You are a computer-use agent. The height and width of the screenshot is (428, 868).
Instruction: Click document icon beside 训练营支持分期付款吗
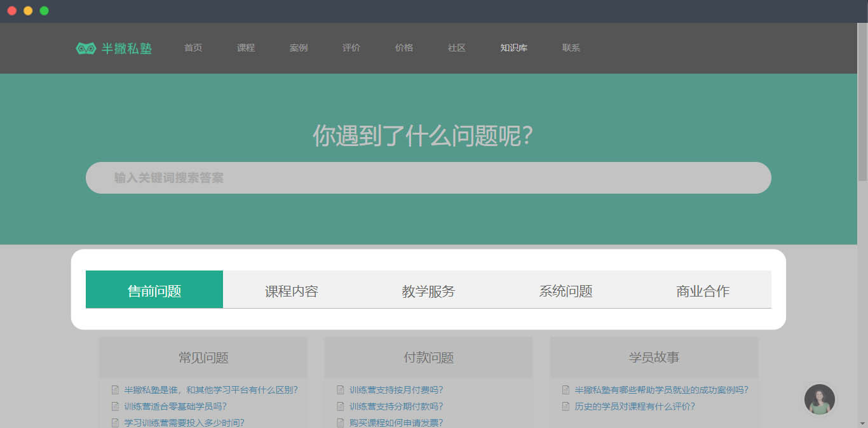(x=341, y=406)
